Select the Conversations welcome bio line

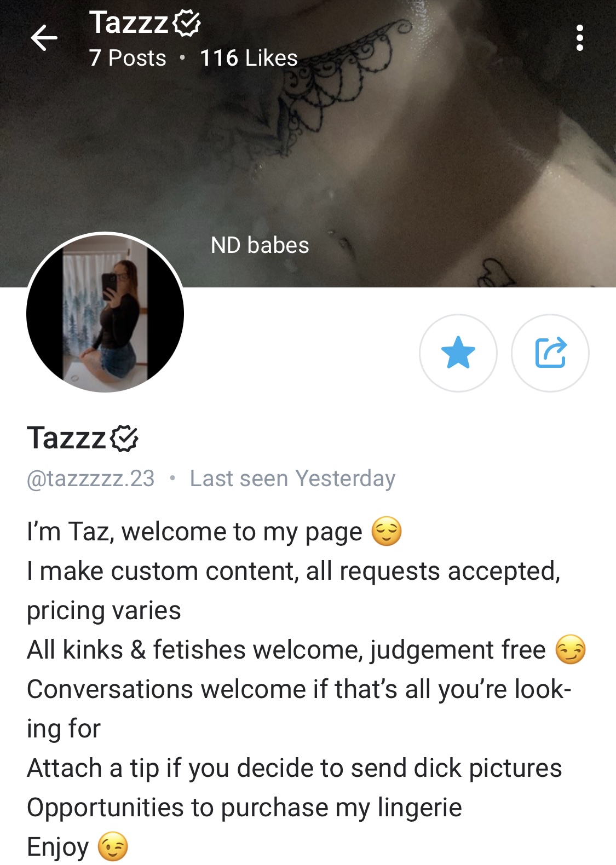coord(299,709)
